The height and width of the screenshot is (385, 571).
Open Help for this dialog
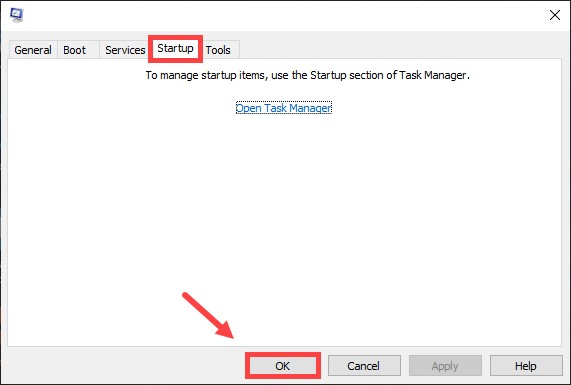526,366
